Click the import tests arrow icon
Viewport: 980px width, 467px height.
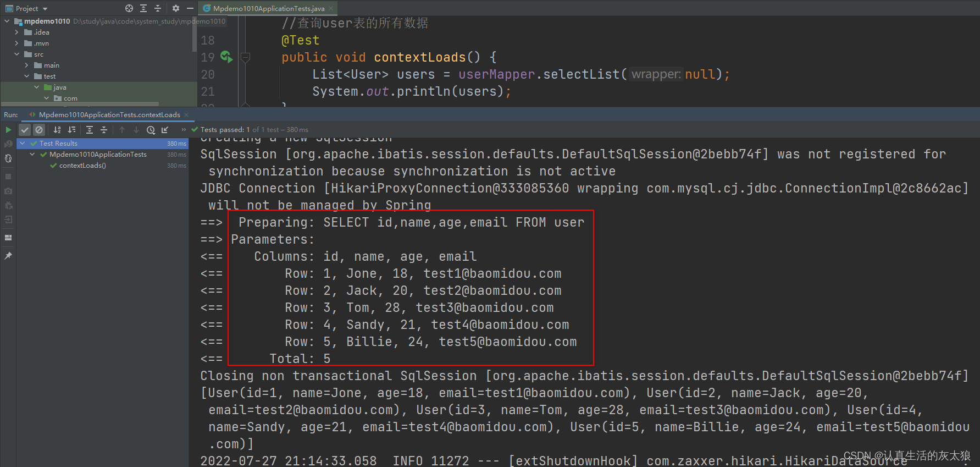coord(165,130)
